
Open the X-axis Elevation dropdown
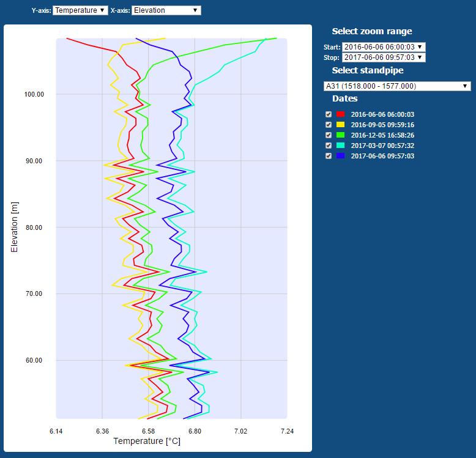tap(166, 10)
